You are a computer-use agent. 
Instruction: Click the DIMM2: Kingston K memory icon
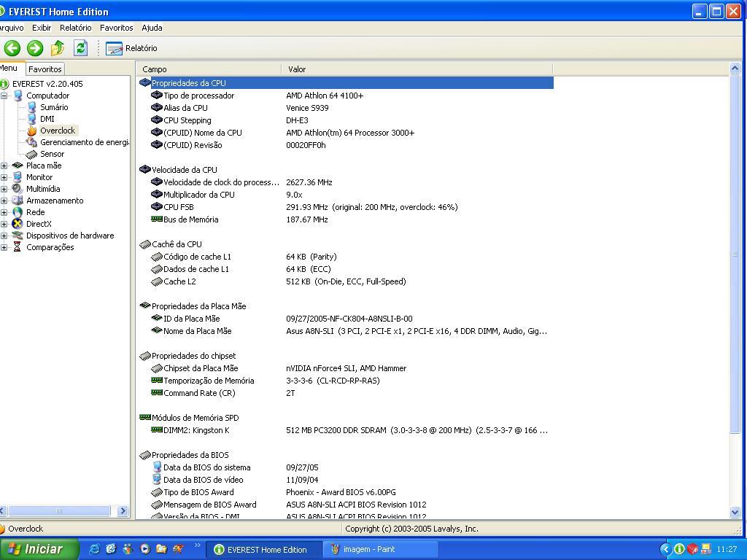(157, 429)
